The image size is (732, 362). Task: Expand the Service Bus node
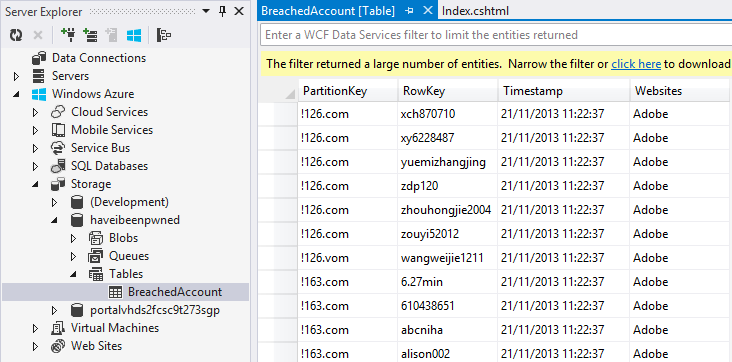(35, 149)
